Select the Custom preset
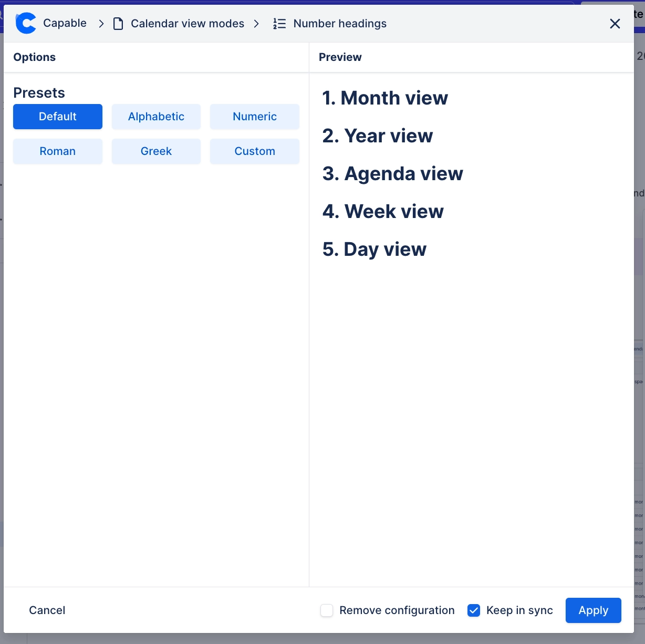This screenshot has width=645, height=644. click(254, 151)
